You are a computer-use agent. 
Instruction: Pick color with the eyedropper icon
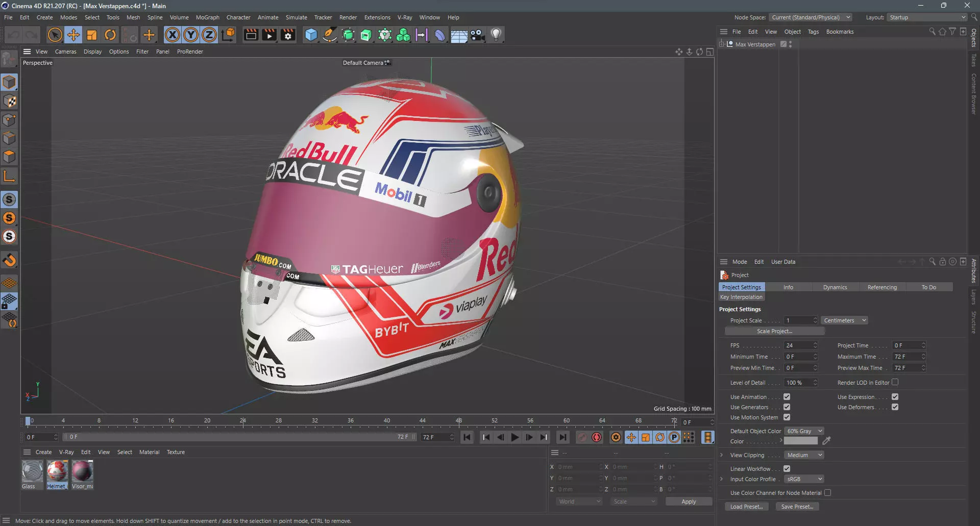[x=826, y=441]
